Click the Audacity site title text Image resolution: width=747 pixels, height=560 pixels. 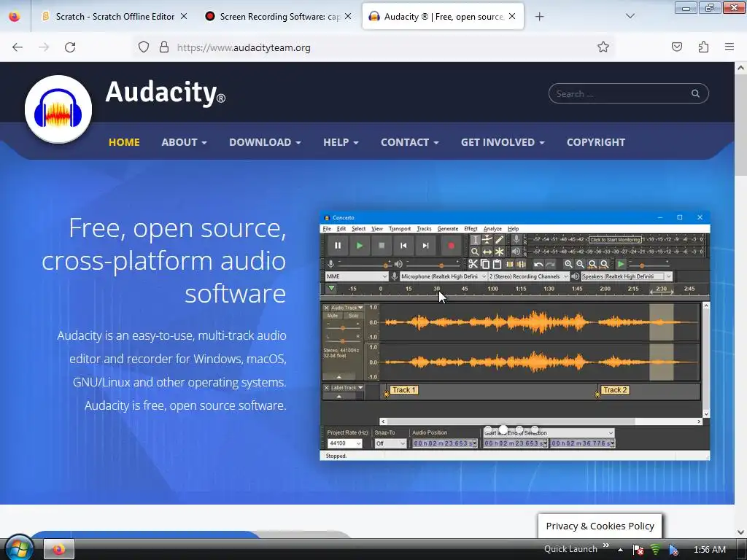(166, 92)
